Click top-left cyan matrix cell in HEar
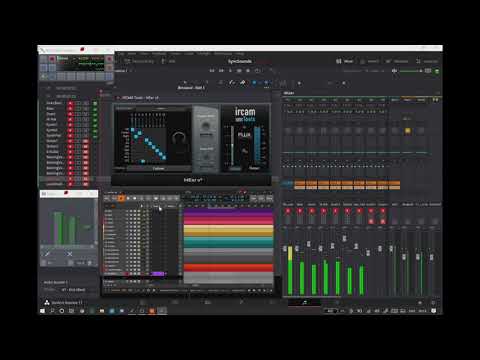The height and width of the screenshot is (360, 480). point(133,130)
